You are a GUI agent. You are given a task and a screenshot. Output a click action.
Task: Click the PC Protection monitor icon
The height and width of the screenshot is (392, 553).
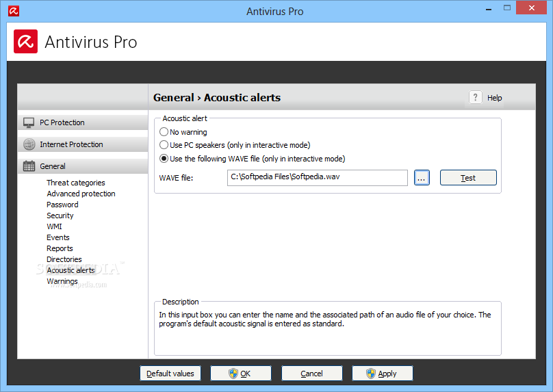coord(29,122)
